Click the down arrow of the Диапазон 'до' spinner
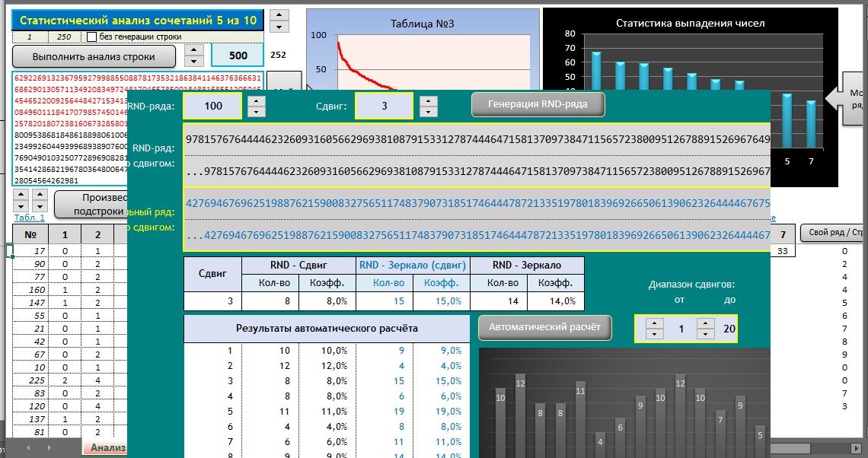868x458 pixels. click(705, 333)
